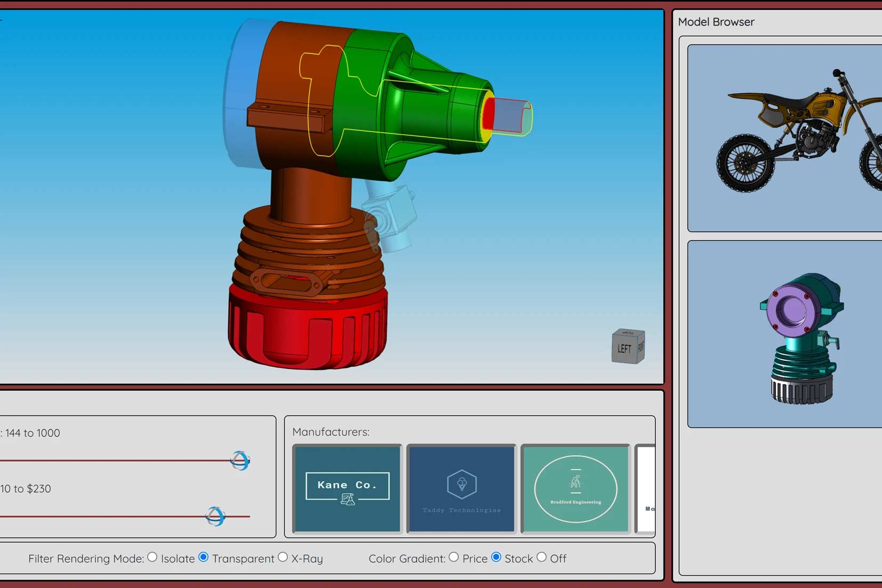Enable X-Ray rendering mode

pyautogui.click(x=283, y=557)
